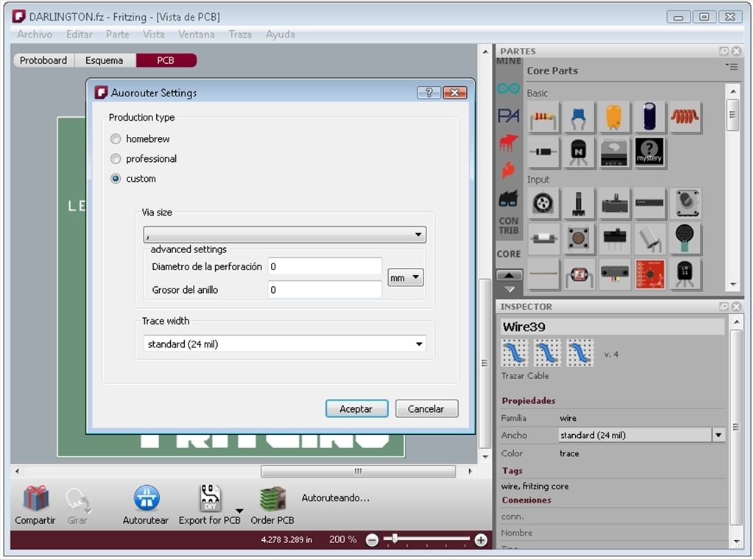Screen dimensions: 754x560
Task: Open the Traza menu
Action: point(240,34)
